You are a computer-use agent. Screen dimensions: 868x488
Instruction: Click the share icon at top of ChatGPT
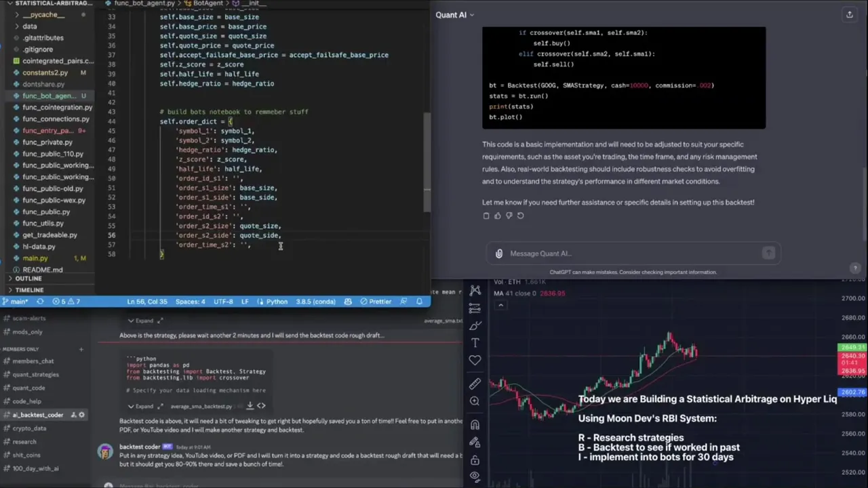[849, 14]
